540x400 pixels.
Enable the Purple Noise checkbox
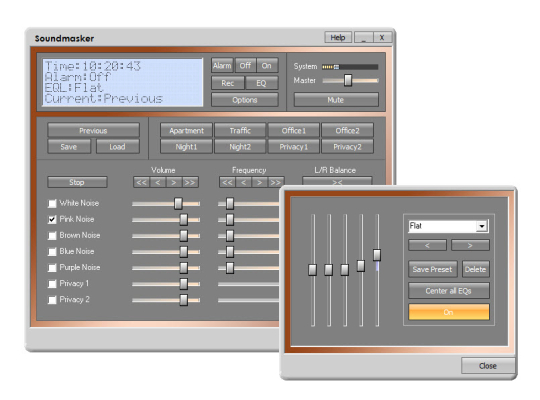pos(52,268)
